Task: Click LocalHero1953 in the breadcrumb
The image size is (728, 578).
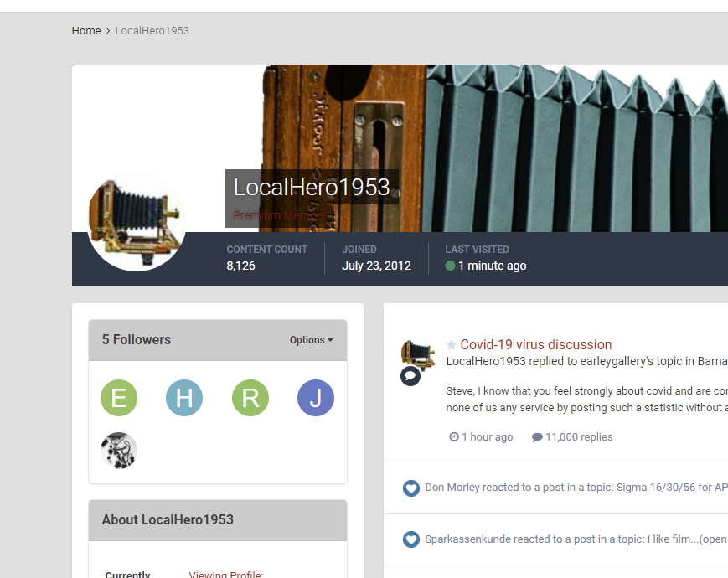Action: pos(152,31)
